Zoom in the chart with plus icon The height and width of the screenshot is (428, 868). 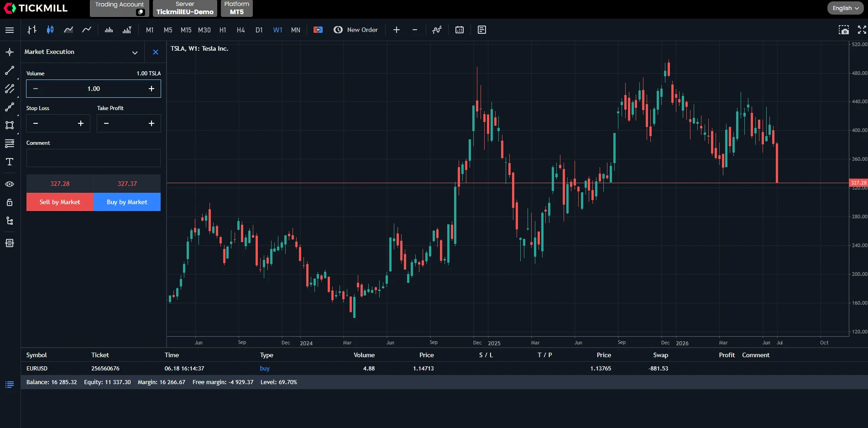397,30
